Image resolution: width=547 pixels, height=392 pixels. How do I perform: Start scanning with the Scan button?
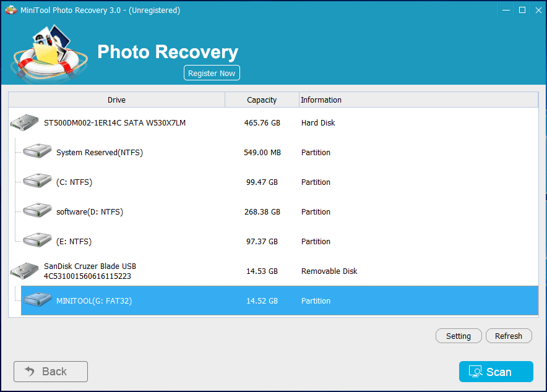tap(496, 372)
